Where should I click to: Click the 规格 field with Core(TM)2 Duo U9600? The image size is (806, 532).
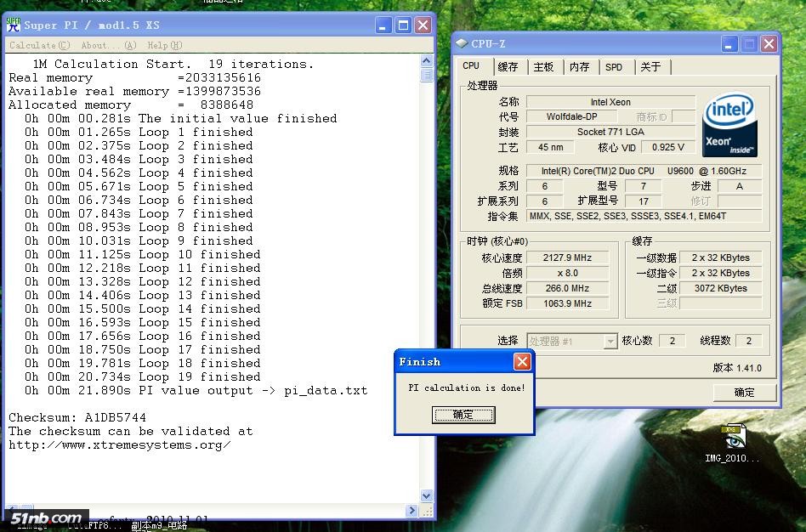(x=644, y=171)
